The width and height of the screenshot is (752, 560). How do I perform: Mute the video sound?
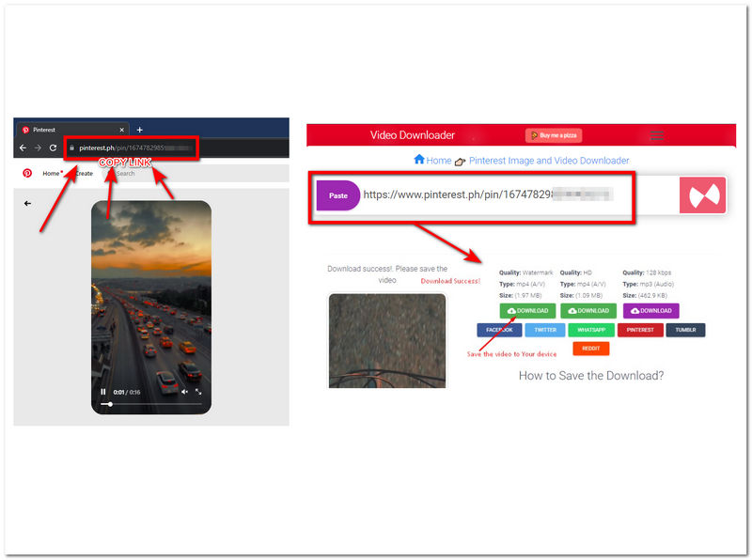coord(184,392)
